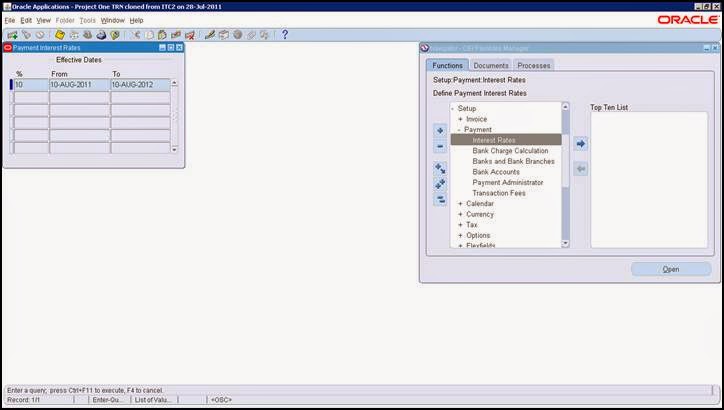The image size is (724, 410).
Task: Click the Navigator tree scroll-up arrow
Action: 565,107
